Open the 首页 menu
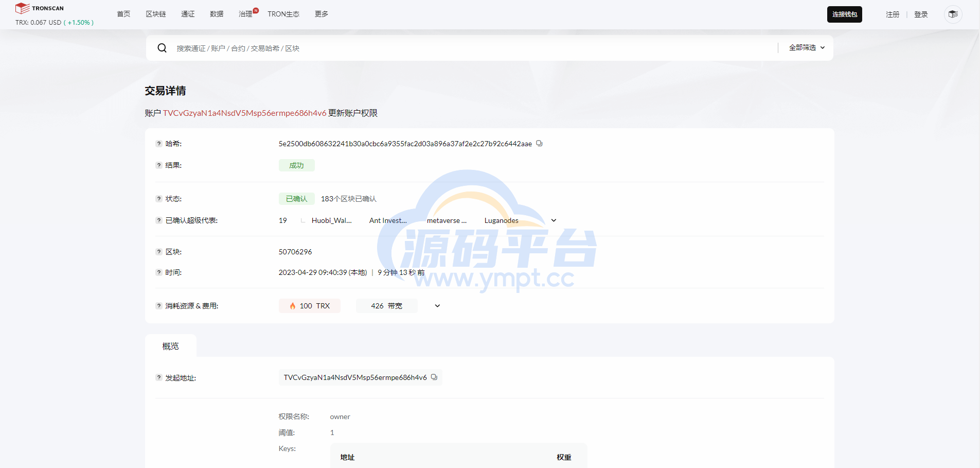The width and height of the screenshot is (980, 468). tap(123, 14)
